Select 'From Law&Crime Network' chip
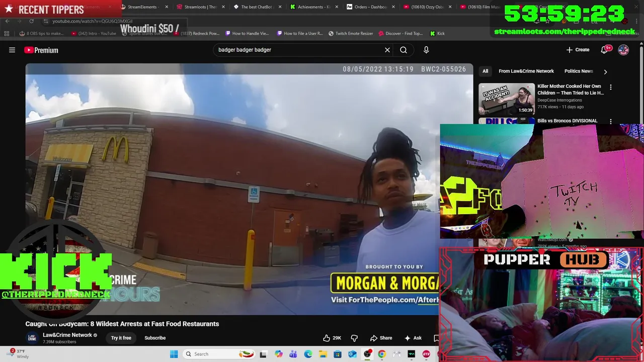Viewport: 644px width, 362px height. (526, 71)
